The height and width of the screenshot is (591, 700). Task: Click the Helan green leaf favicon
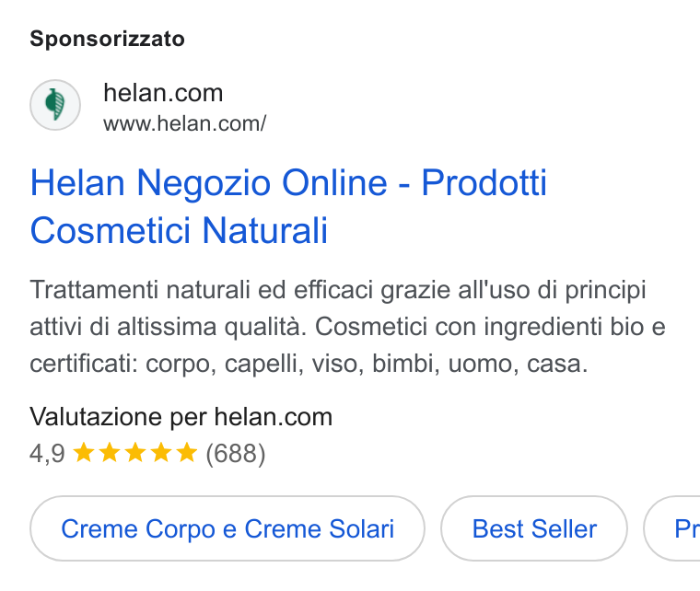coord(55,105)
